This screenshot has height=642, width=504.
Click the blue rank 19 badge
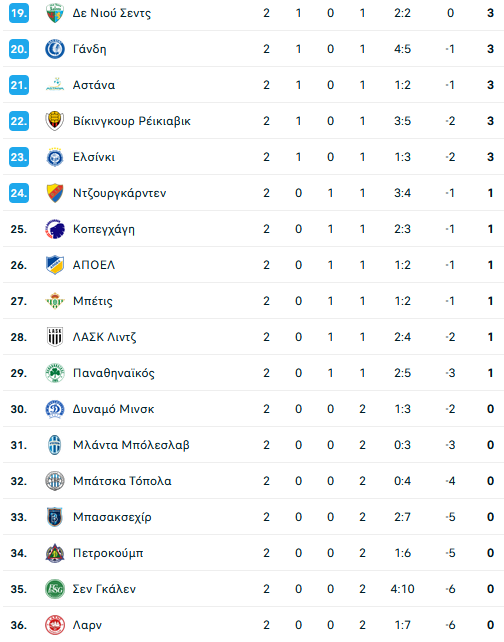19,13
